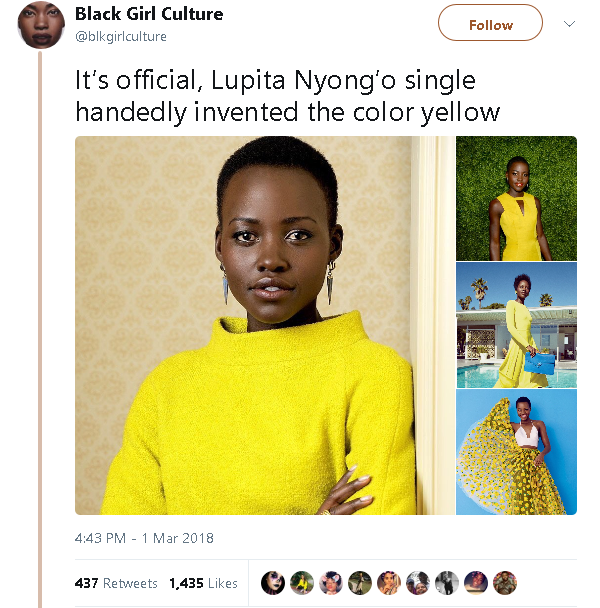Viewport: 600px width, 608px height.
Task: Click the @blkgirlculture handle
Action: (121, 37)
